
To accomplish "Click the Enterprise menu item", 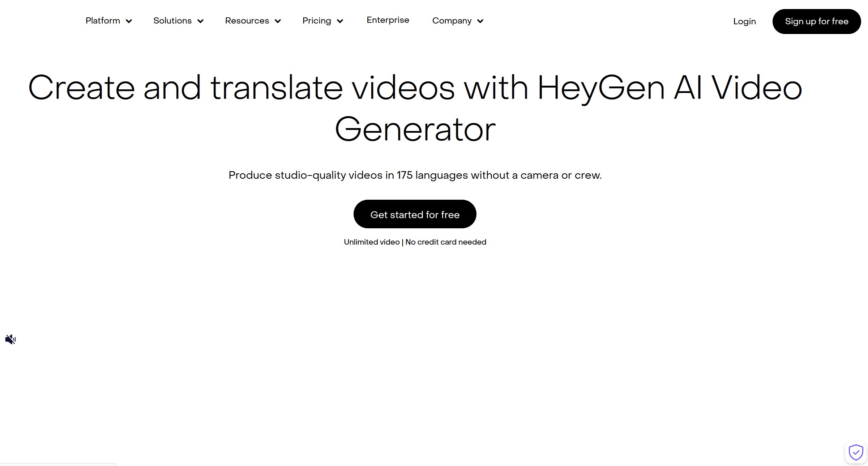I will click(x=388, y=21).
